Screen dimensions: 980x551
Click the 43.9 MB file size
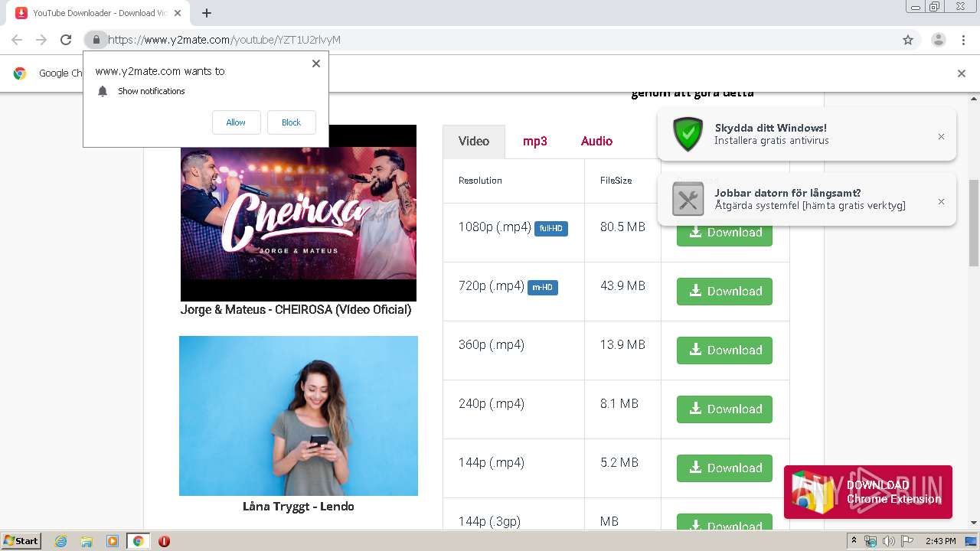click(622, 286)
